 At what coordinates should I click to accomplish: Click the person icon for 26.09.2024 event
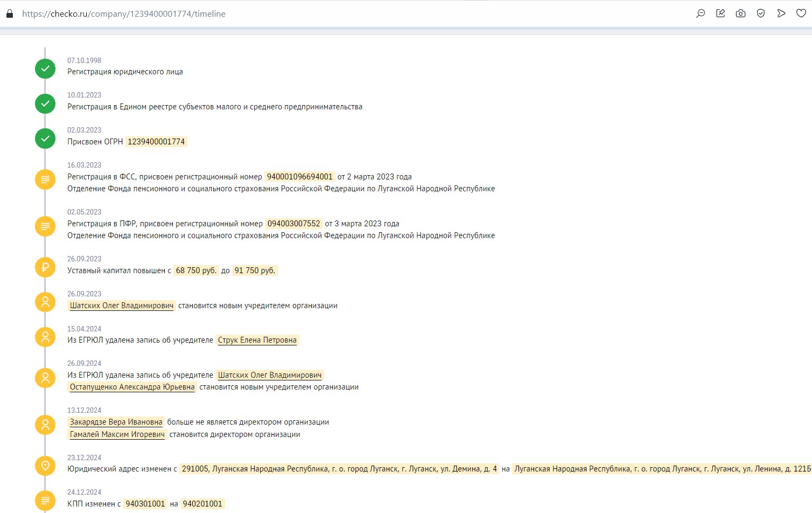pos(45,377)
